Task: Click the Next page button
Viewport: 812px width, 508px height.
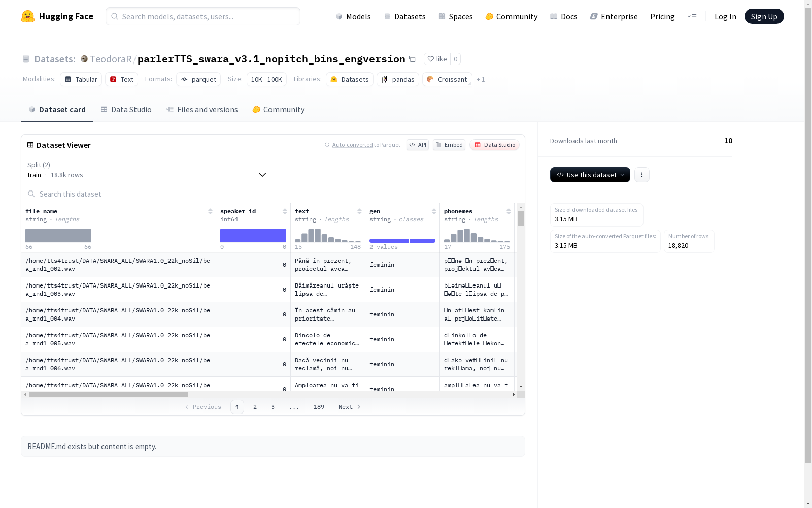Action: pos(350,407)
